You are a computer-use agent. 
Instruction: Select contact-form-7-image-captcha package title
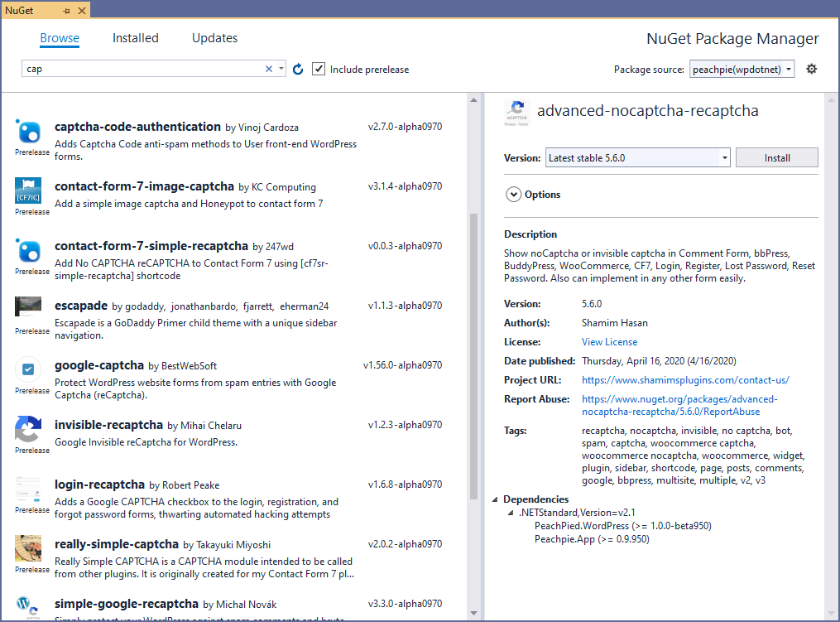click(144, 186)
